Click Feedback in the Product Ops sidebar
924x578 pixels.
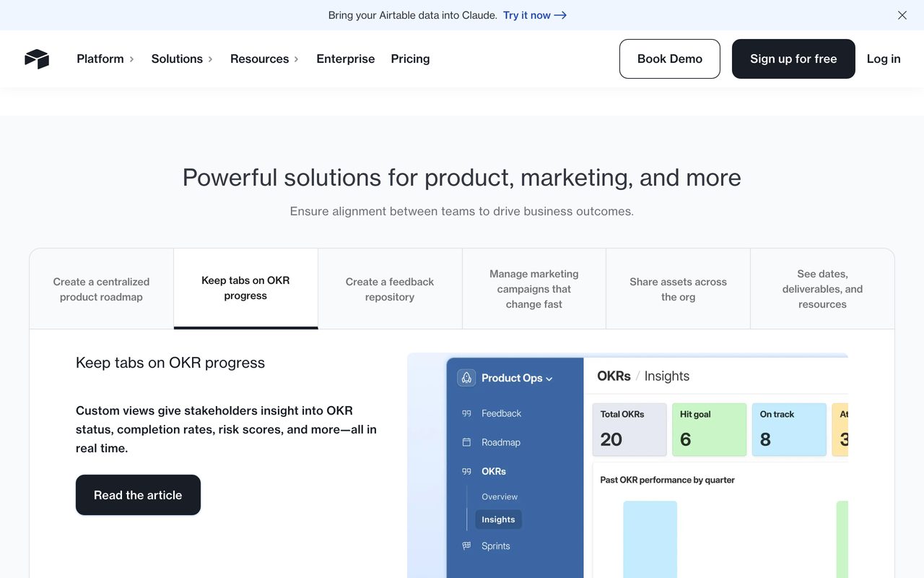coord(501,413)
